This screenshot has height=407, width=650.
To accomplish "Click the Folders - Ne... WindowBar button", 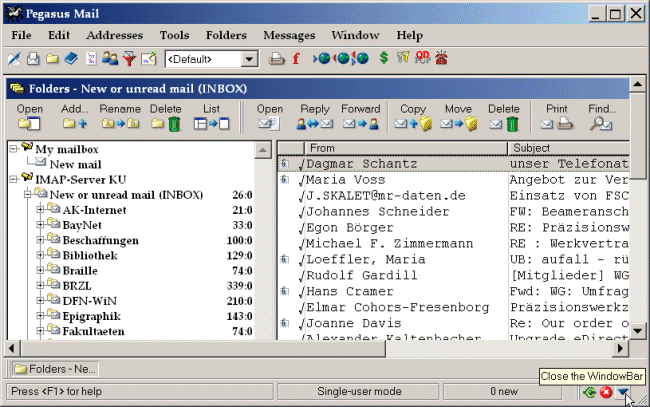I will point(55,369).
